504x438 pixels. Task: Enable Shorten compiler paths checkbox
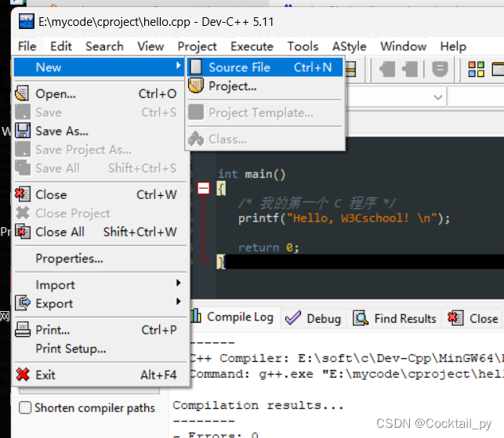(x=25, y=407)
